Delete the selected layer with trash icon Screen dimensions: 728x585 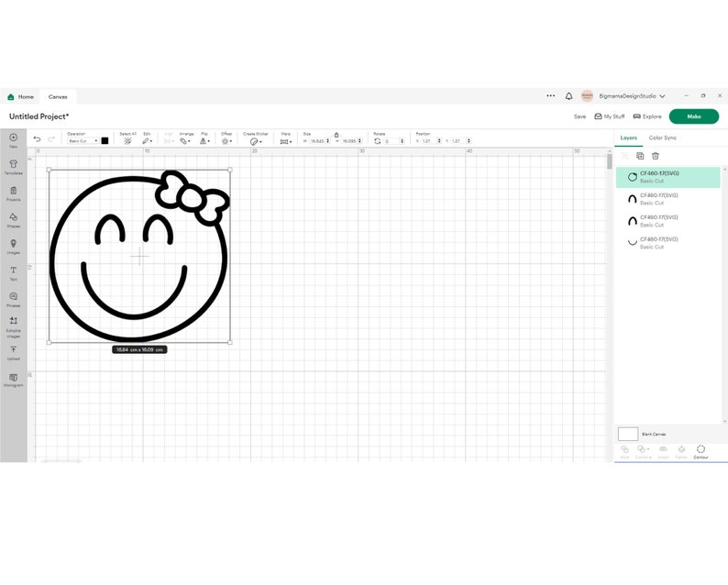pos(655,156)
